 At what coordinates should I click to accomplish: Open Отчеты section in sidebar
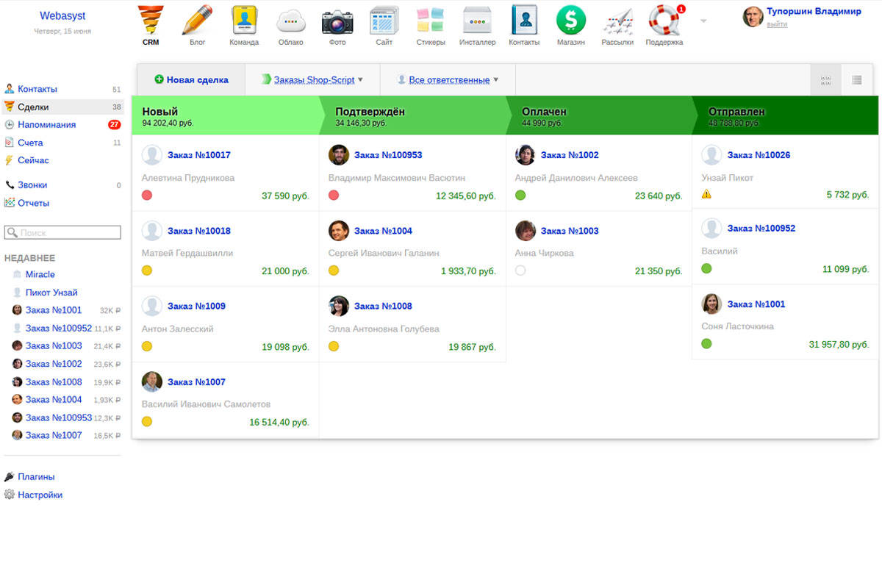coord(33,203)
